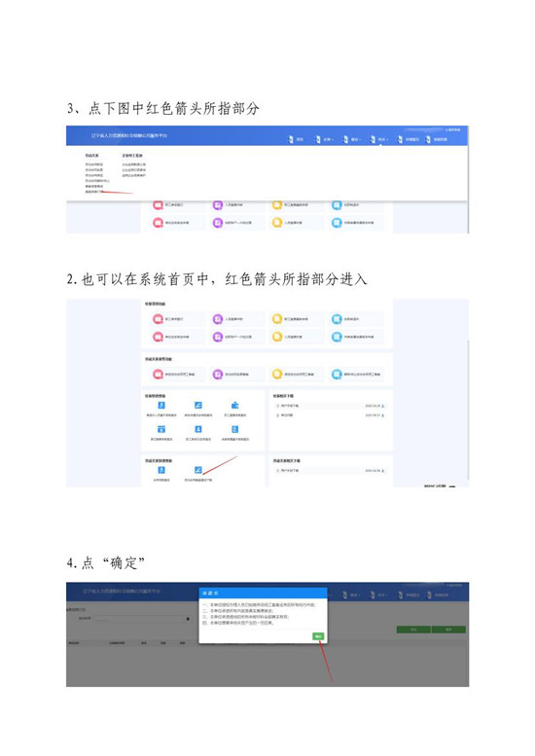Viewport: 535px width, 756px height.
Task: Open the blue shortcut icon the red arrow points at
Action: point(198,470)
